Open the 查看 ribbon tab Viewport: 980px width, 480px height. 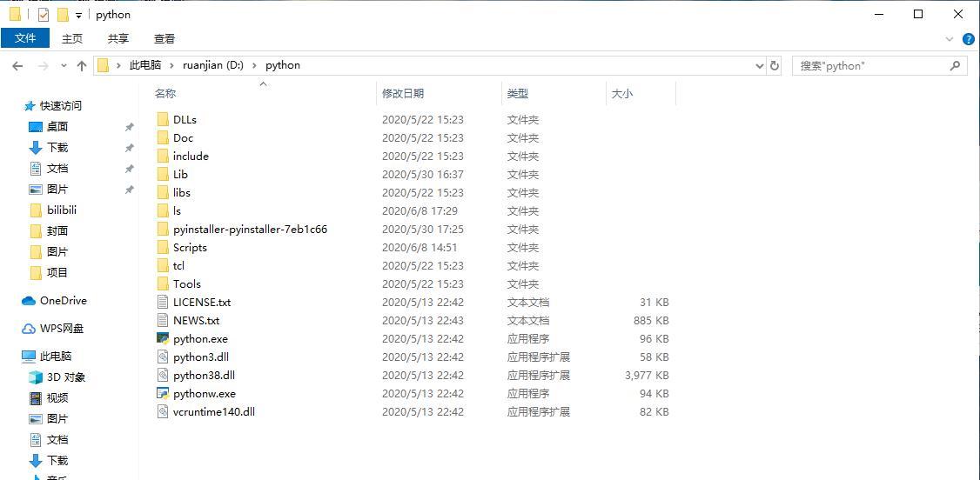click(164, 38)
